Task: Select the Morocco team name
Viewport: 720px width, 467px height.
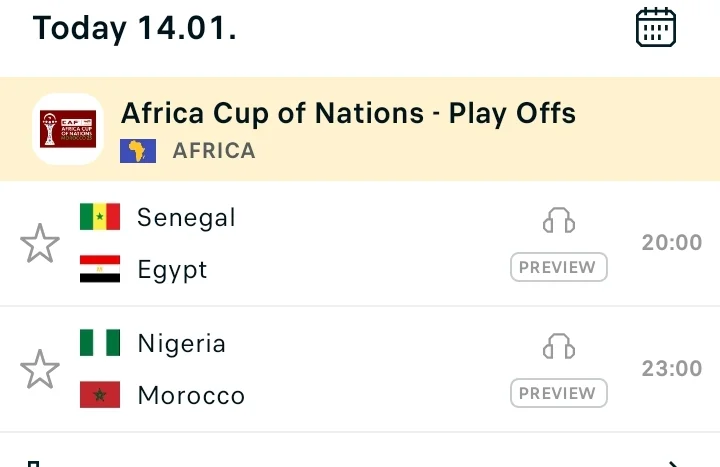Action: click(191, 395)
